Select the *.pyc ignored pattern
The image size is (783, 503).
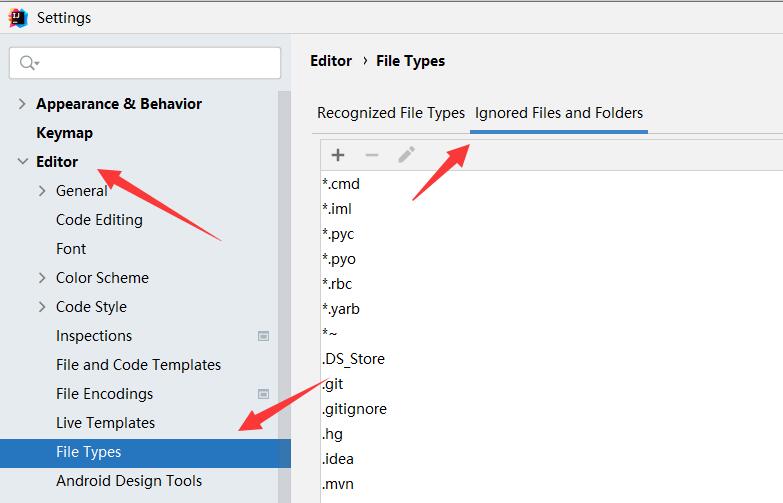point(339,234)
